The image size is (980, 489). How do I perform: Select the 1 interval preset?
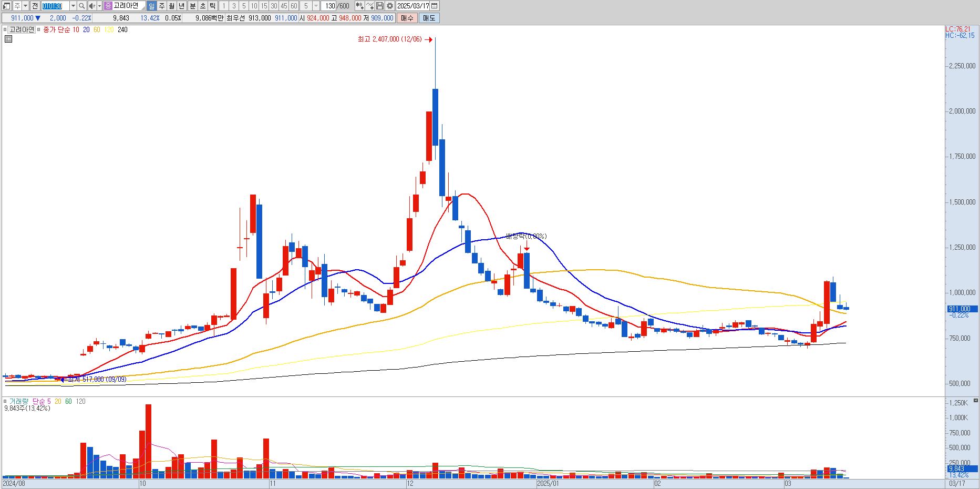pyautogui.click(x=224, y=6)
